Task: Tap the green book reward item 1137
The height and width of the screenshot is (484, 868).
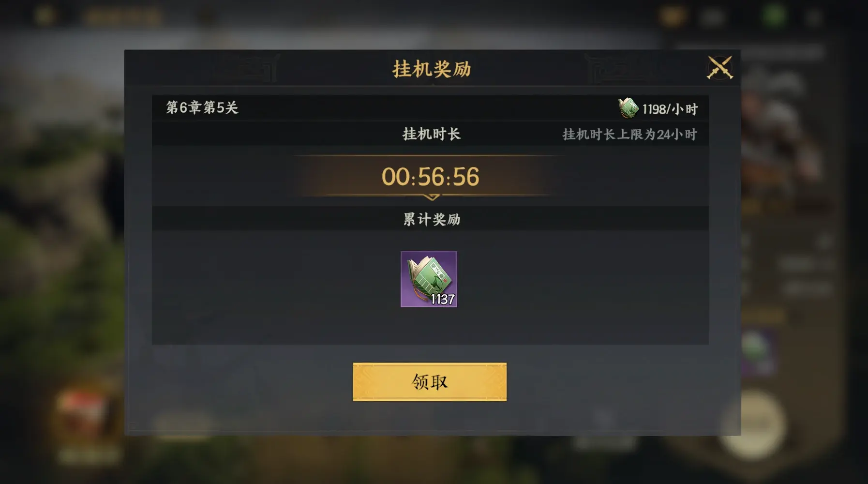Action: (x=429, y=279)
